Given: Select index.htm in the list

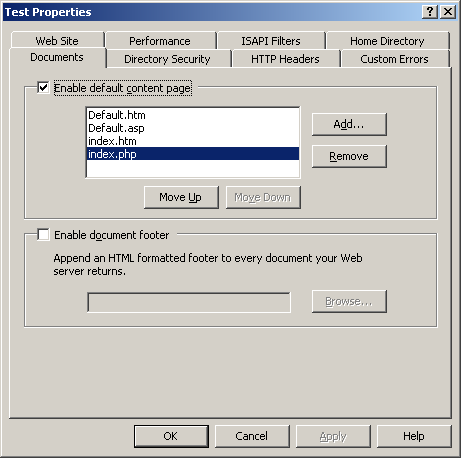Looking at the screenshot, I should pyautogui.click(x=193, y=141).
